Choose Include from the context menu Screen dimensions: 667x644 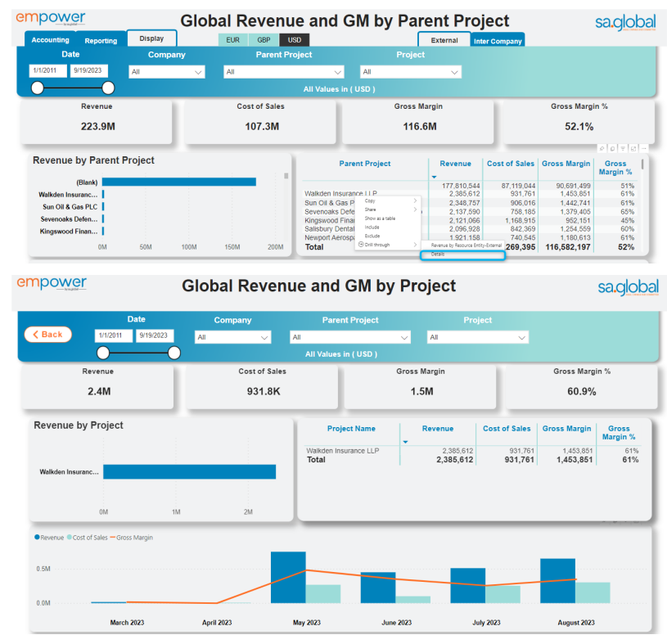point(388,227)
